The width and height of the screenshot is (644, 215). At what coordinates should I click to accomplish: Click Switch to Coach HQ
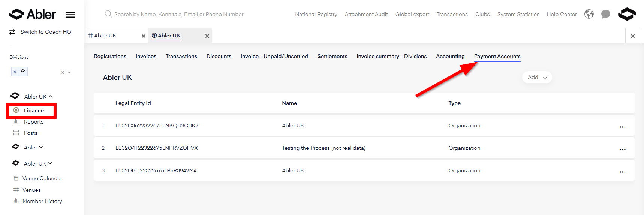(x=46, y=32)
